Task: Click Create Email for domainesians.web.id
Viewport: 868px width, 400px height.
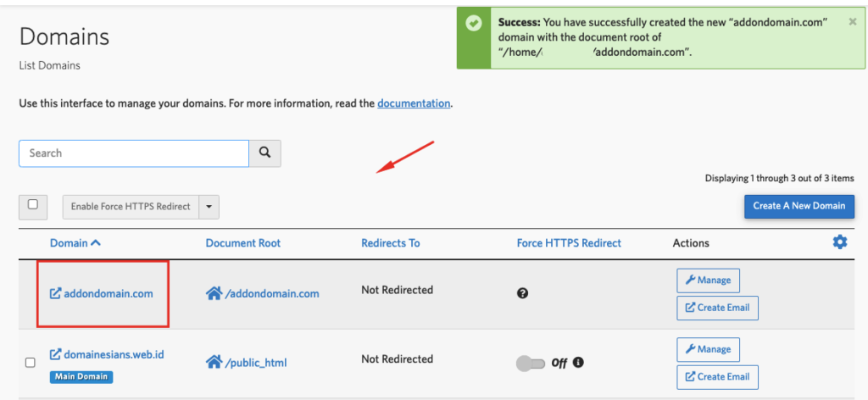Action: (x=717, y=377)
